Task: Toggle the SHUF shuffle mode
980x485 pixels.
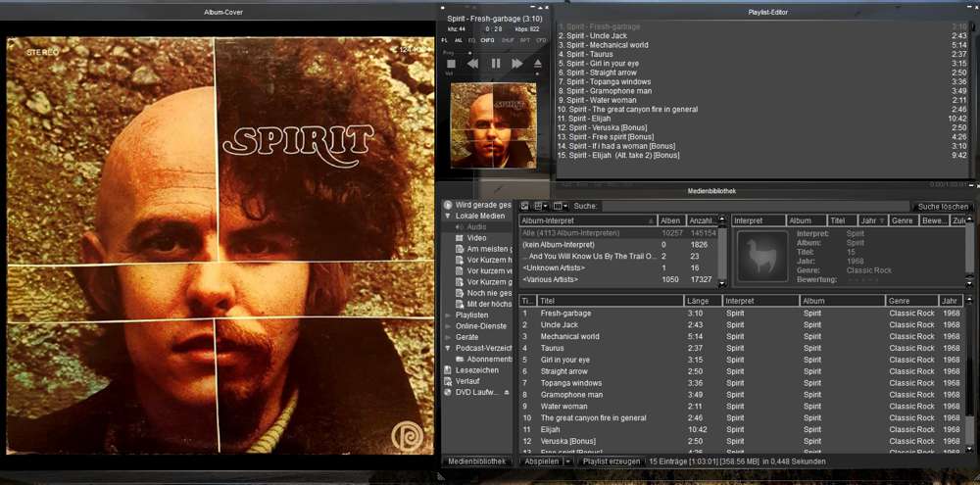Action: coord(508,40)
